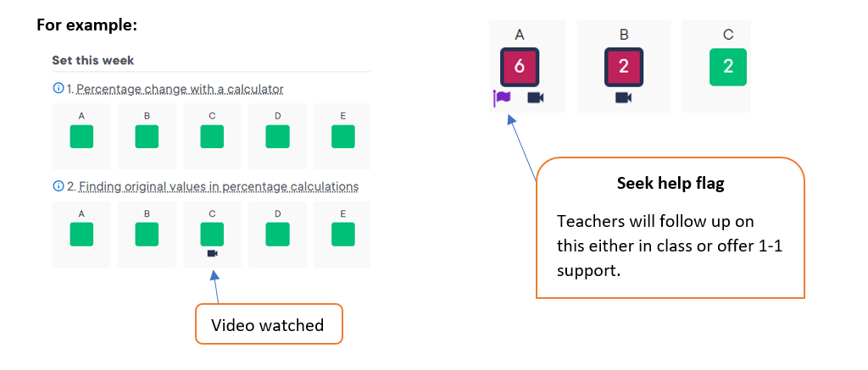Viewport: 868px width, 370px height.
Task: Click green tile A under question 1
Action: coord(81,136)
